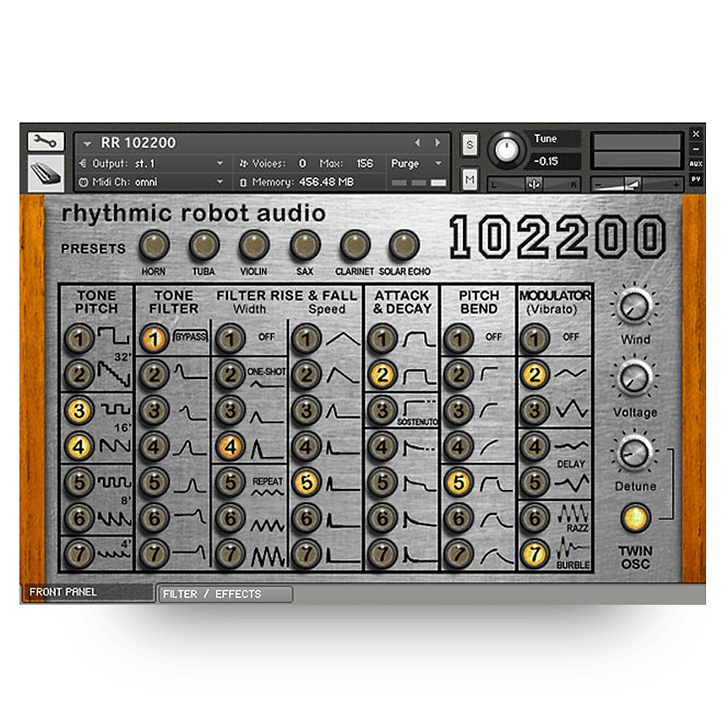Select Filter Width button 2 ONE-SHOT
The image size is (728, 728).
click(x=231, y=374)
